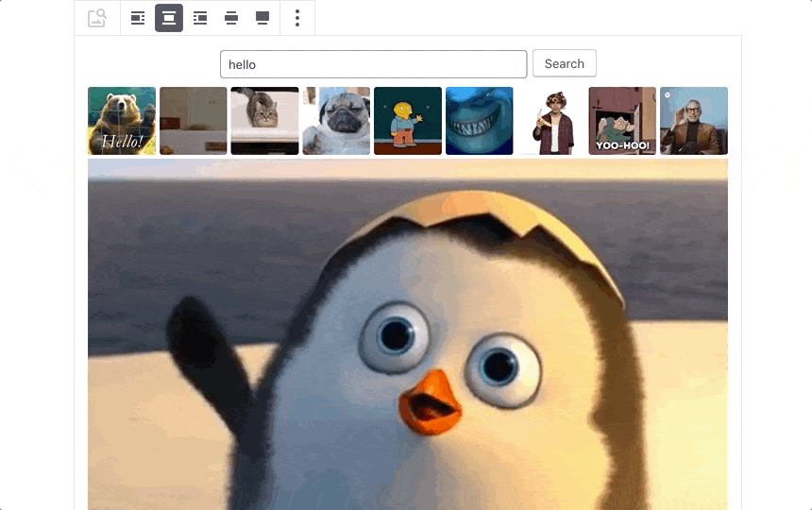Pick the waving man with glasses GIF thumbnail
The width and height of the screenshot is (812, 510).
[x=693, y=121]
